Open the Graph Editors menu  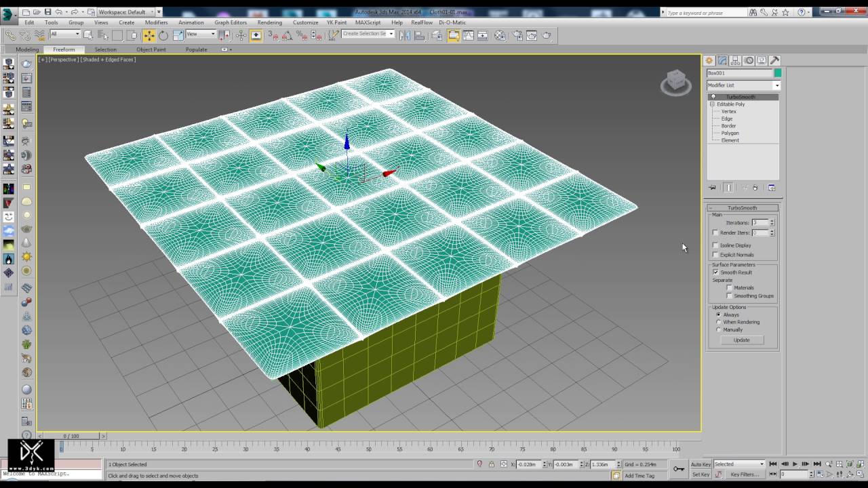pyautogui.click(x=231, y=22)
